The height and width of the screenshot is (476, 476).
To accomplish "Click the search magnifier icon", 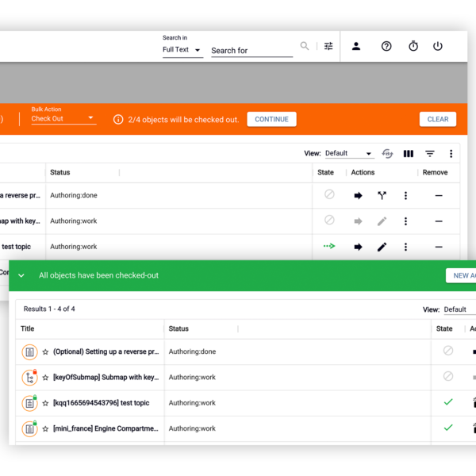I will (305, 46).
